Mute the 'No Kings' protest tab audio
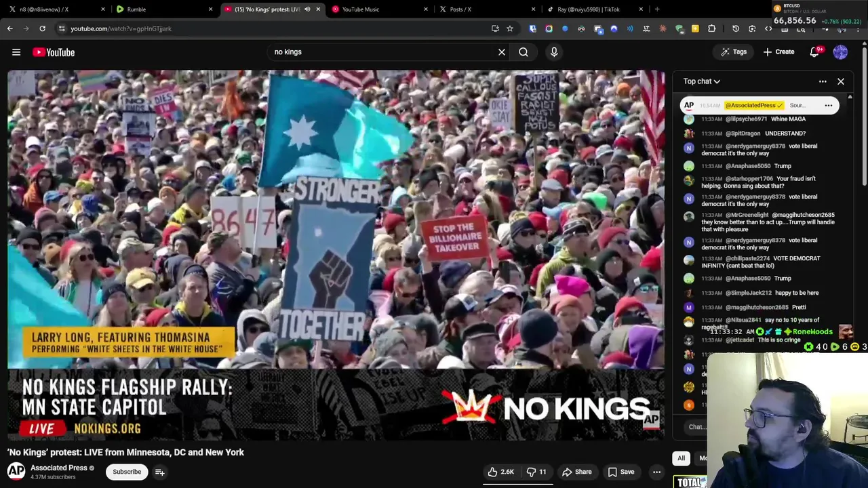 point(307,9)
